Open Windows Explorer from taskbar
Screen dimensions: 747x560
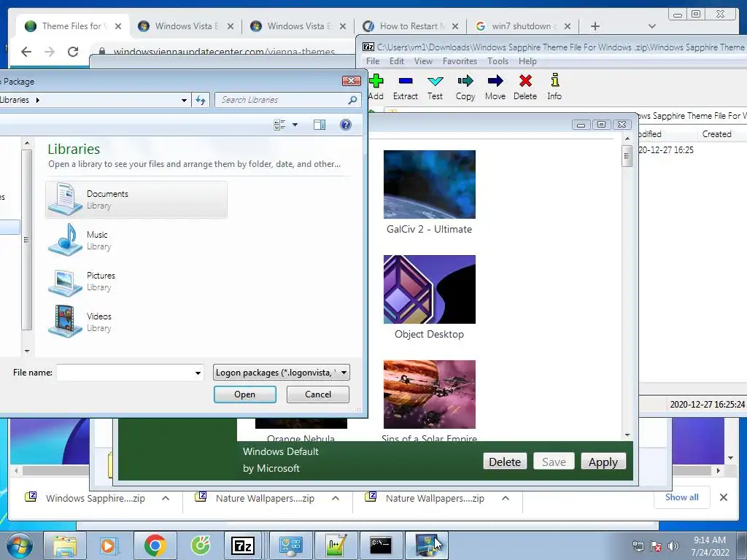pos(64,546)
